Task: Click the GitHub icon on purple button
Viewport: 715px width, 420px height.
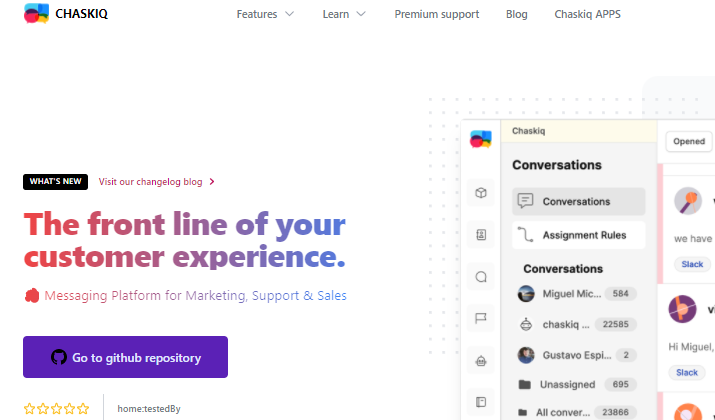Action: tap(59, 357)
